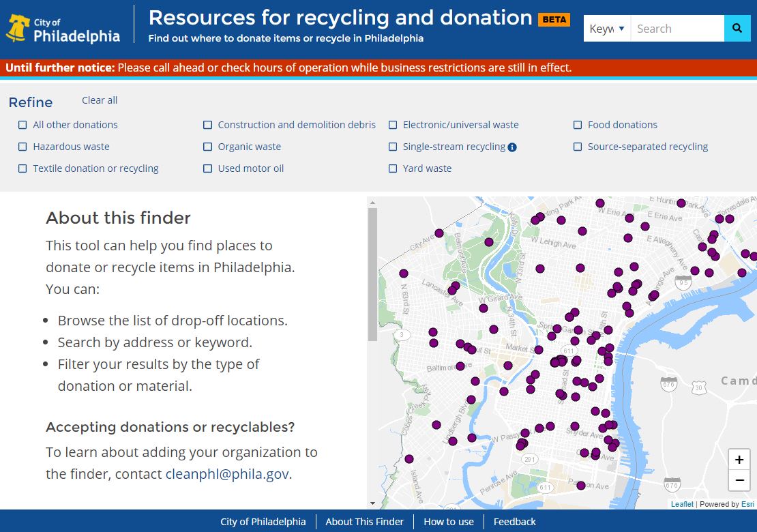Email cleanphl@phila.gov via the link
757x532 pixels.
(x=228, y=473)
